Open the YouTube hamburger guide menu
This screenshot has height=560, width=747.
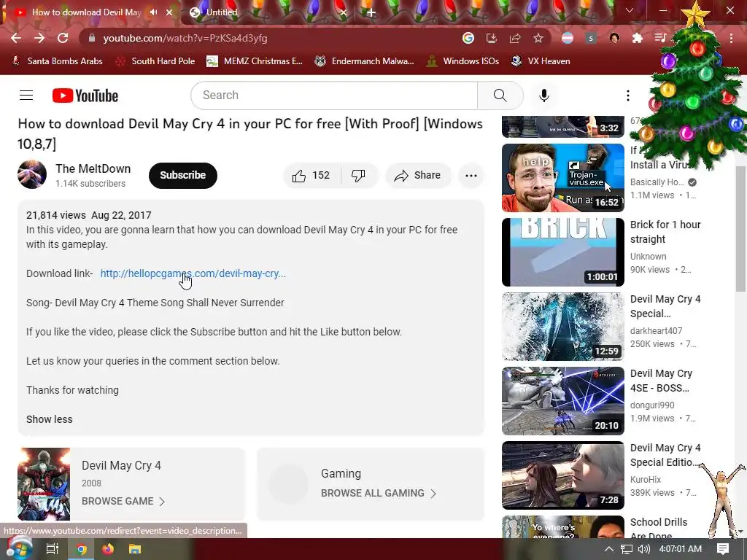tap(26, 96)
